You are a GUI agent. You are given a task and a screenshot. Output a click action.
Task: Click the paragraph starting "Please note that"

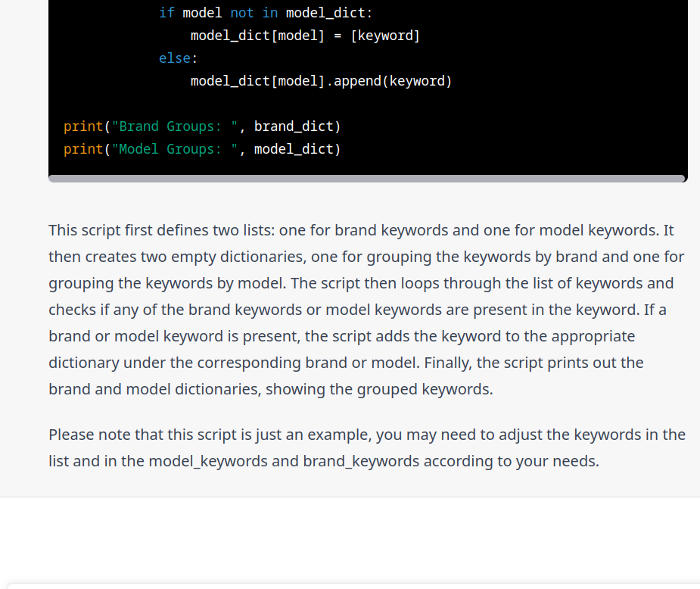click(x=366, y=447)
